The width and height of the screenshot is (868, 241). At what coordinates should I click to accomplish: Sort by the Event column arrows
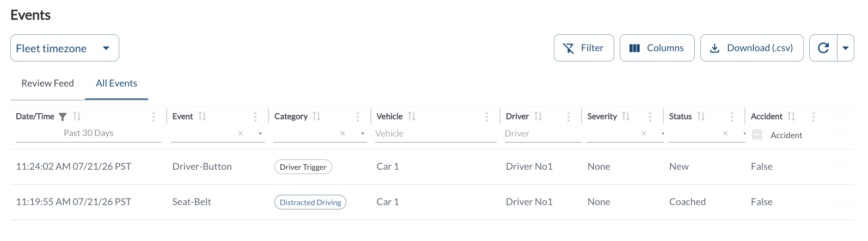(202, 116)
